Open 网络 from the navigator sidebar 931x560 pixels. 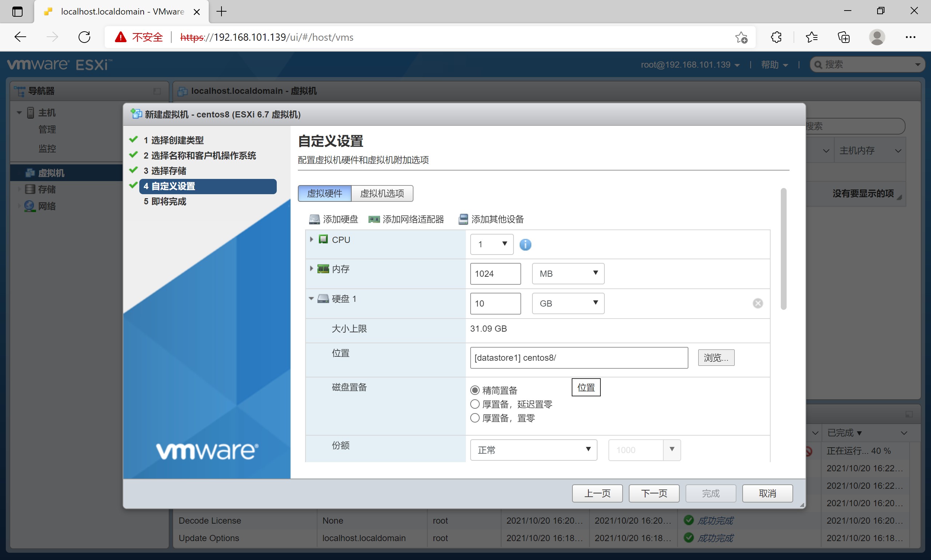pos(47,206)
